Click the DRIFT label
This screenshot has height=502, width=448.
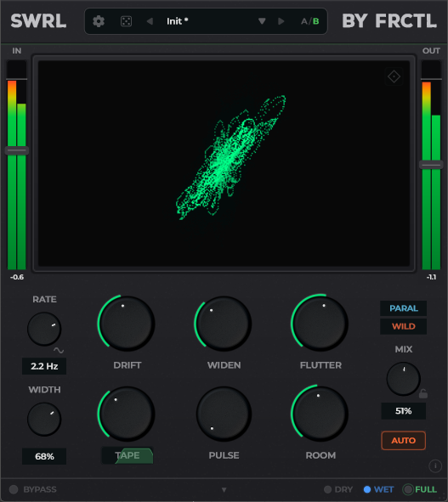click(x=128, y=365)
